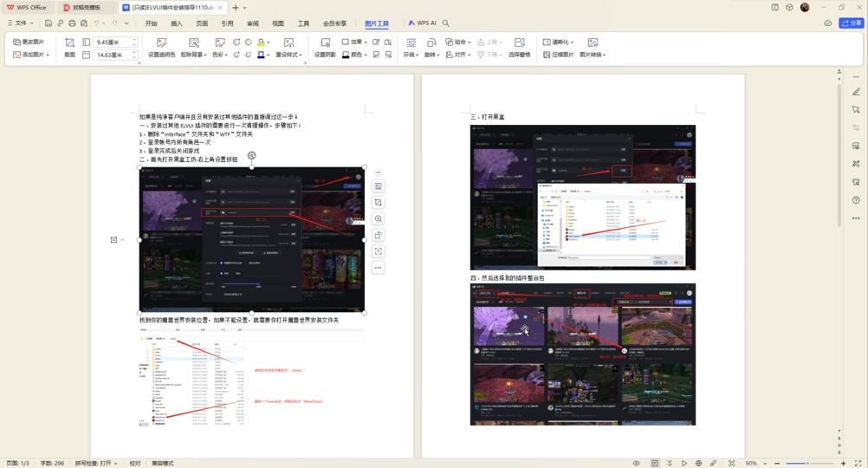Click the ribbon search magnifier icon

(446, 23)
